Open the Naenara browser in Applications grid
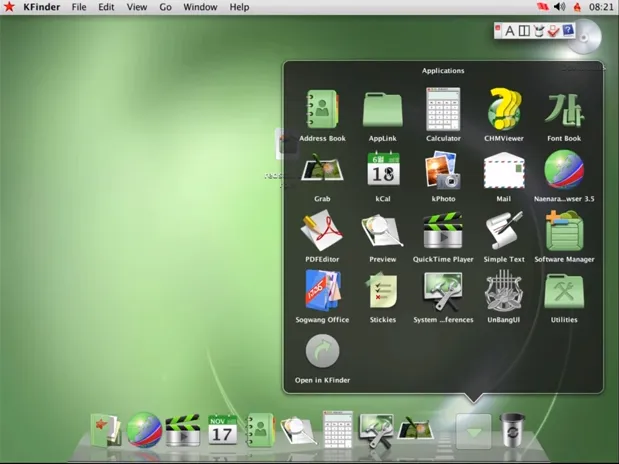 pos(564,170)
